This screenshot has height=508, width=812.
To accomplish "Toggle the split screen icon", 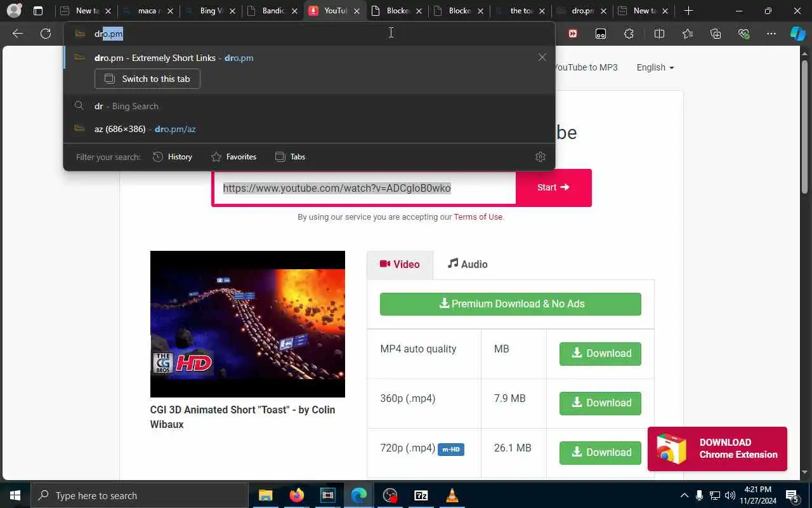I will pos(659,34).
